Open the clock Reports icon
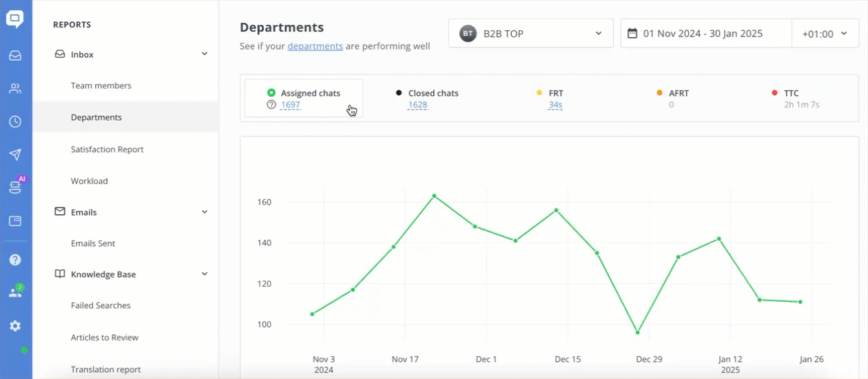 pyautogui.click(x=15, y=121)
